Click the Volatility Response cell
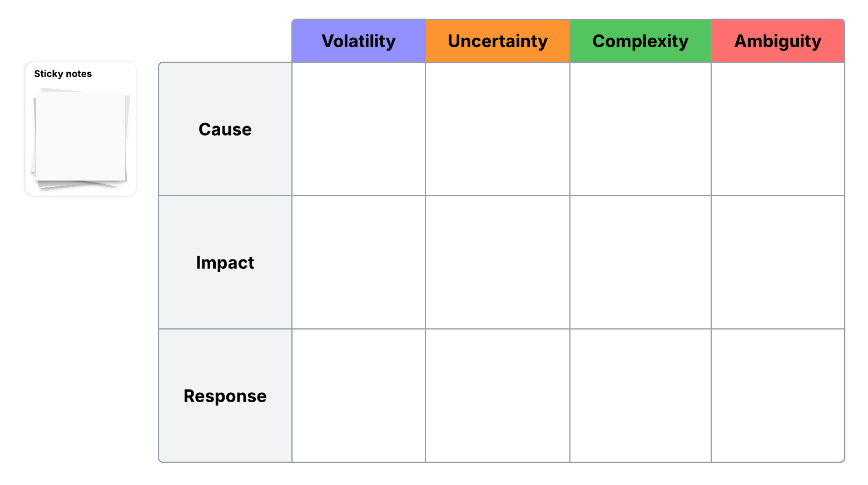Screen dimensions: 868x485 coord(359,396)
